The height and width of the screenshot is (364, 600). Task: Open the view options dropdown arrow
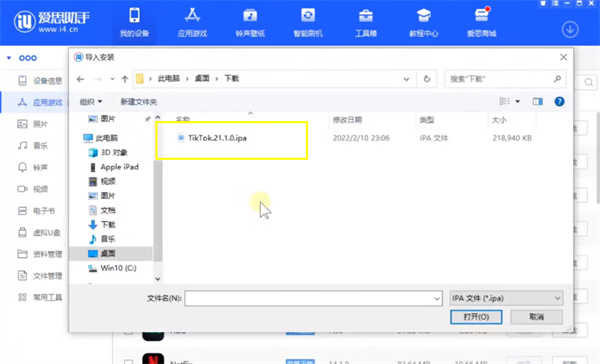tap(517, 101)
